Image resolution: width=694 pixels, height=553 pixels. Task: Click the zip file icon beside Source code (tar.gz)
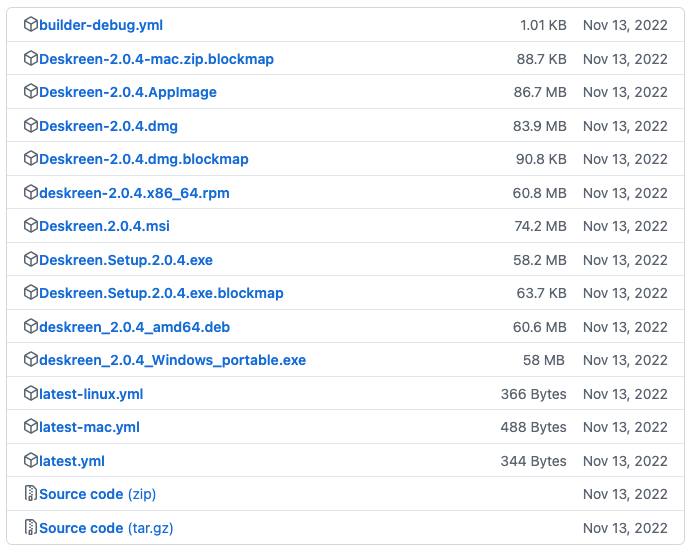click(x=31, y=527)
